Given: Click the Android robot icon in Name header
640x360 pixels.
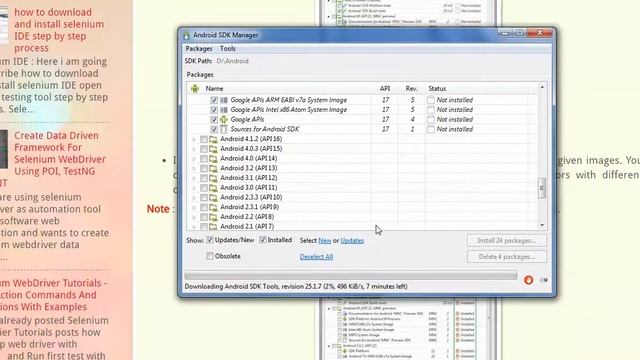Looking at the screenshot, I should [195, 88].
